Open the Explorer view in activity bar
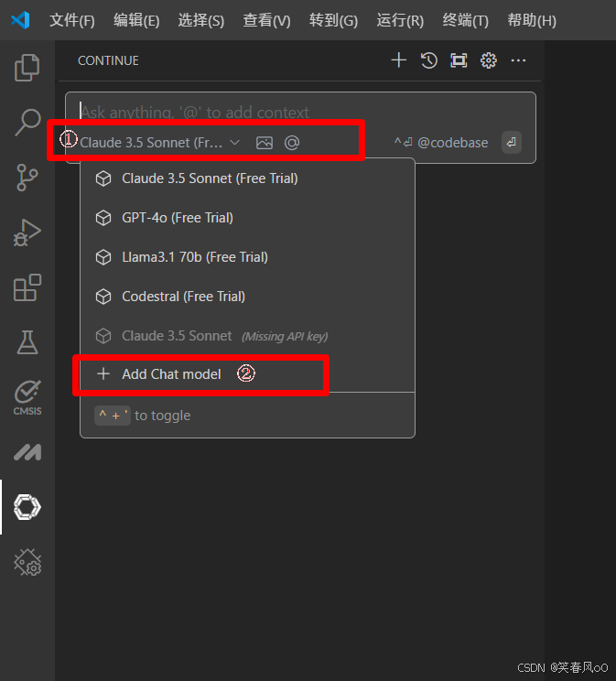 [x=27, y=68]
